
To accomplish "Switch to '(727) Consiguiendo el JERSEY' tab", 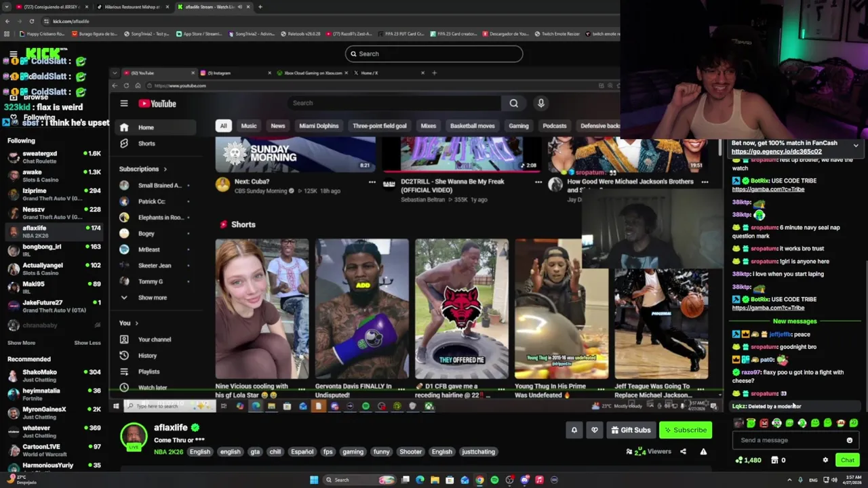I will click(51, 7).
